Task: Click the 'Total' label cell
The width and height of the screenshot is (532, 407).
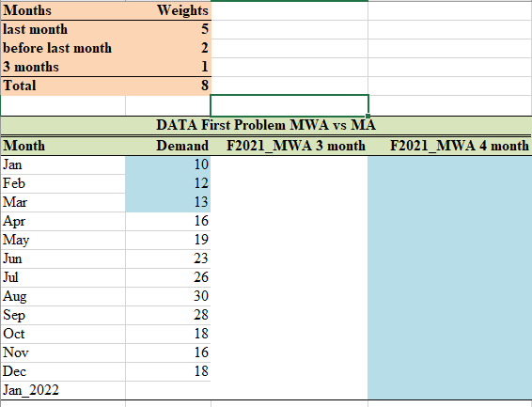Action: [x=63, y=86]
